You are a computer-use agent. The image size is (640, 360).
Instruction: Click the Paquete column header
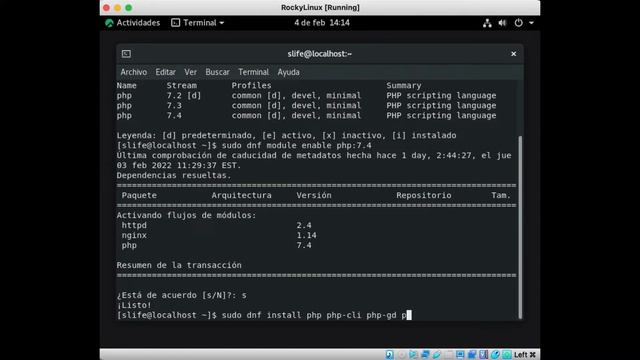coord(139,196)
